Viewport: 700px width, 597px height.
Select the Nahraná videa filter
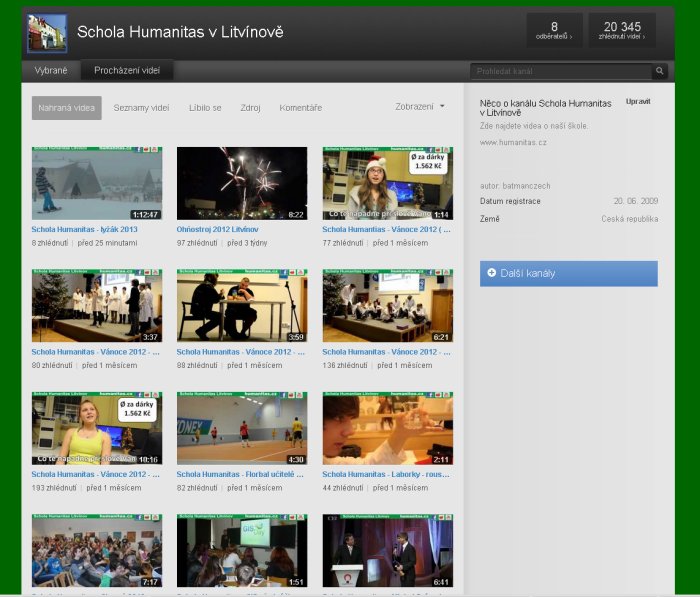click(x=67, y=107)
